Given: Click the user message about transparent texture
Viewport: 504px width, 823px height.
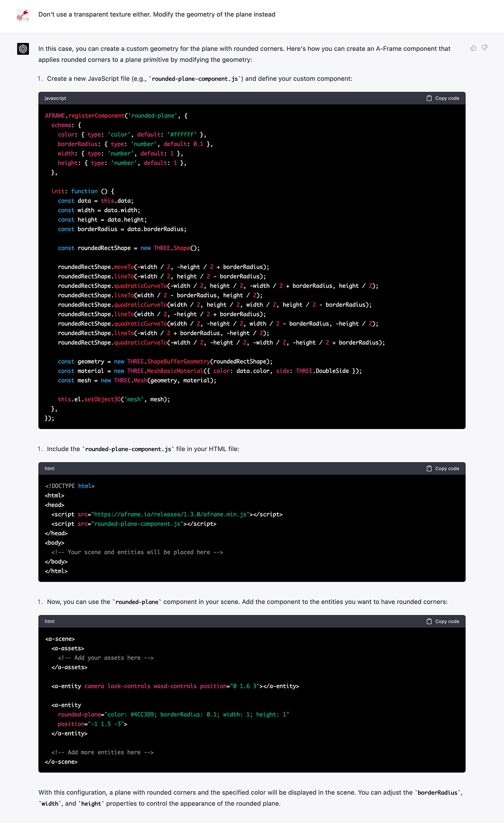Looking at the screenshot, I should pyautogui.click(x=157, y=15).
